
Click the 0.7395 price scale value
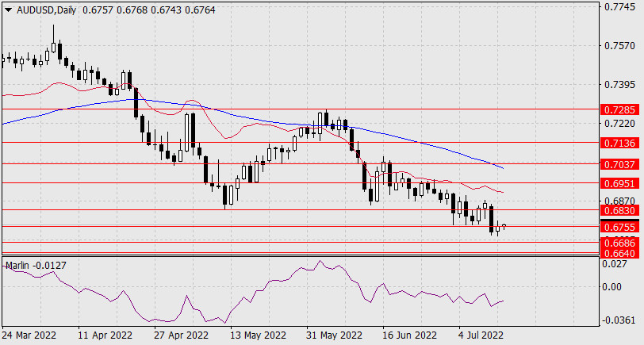click(619, 84)
